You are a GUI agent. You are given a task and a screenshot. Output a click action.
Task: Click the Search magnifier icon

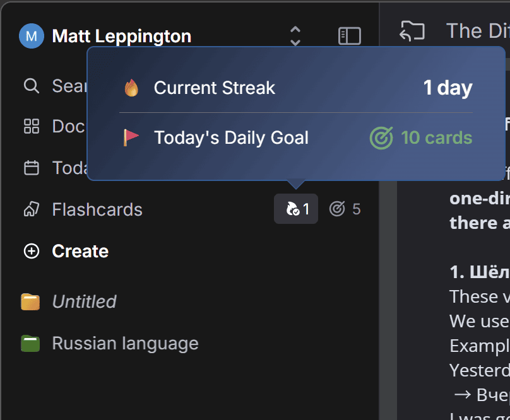(x=32, y=86)
